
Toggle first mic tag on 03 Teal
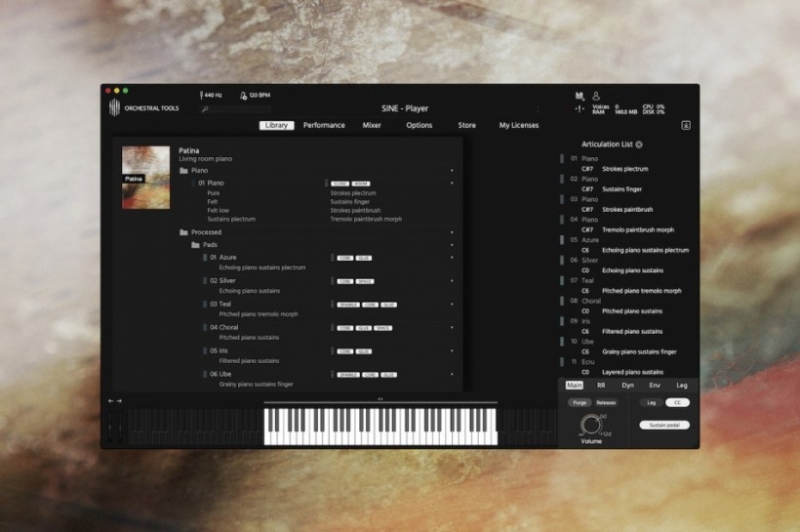348,305
